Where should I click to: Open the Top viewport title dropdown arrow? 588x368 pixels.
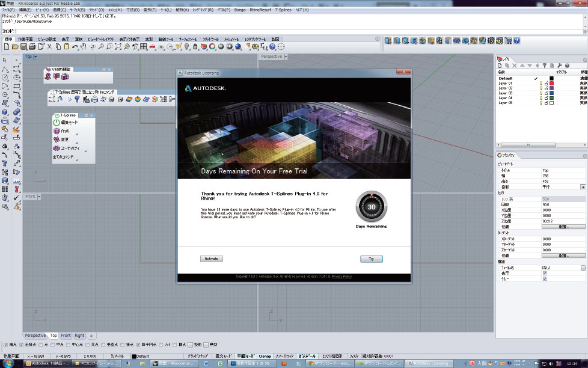pos(35,57)
